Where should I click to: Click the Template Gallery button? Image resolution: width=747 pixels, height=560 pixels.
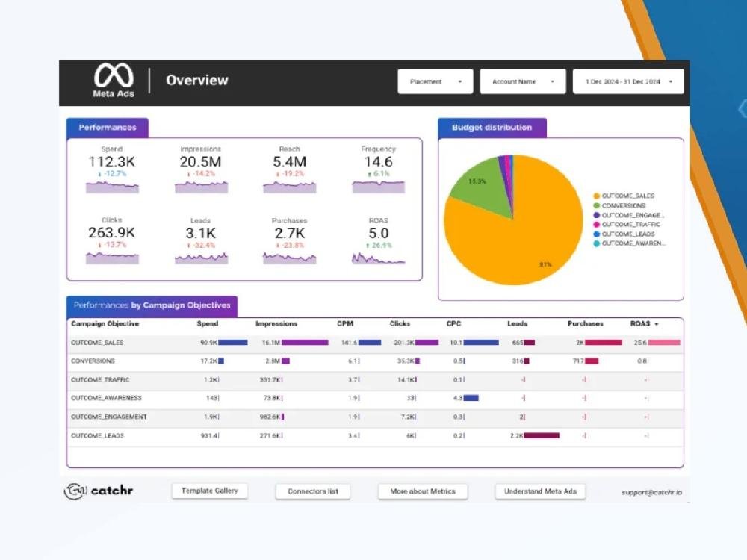[x=210, y=491]
